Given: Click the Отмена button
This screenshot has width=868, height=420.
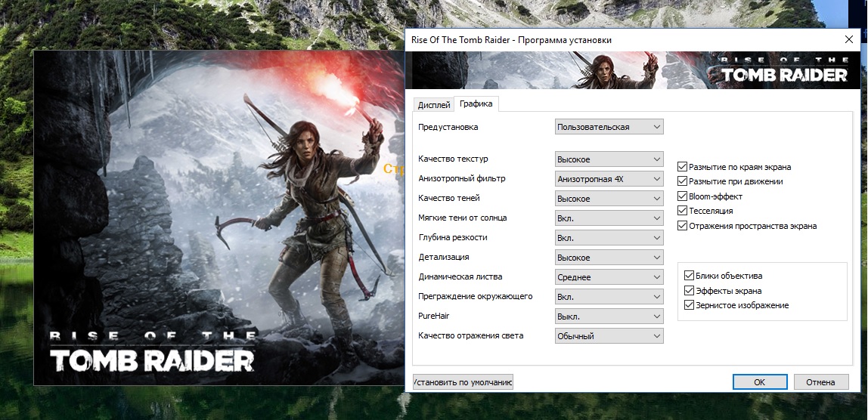Looking at the screenshot, I should coord(820,381).
